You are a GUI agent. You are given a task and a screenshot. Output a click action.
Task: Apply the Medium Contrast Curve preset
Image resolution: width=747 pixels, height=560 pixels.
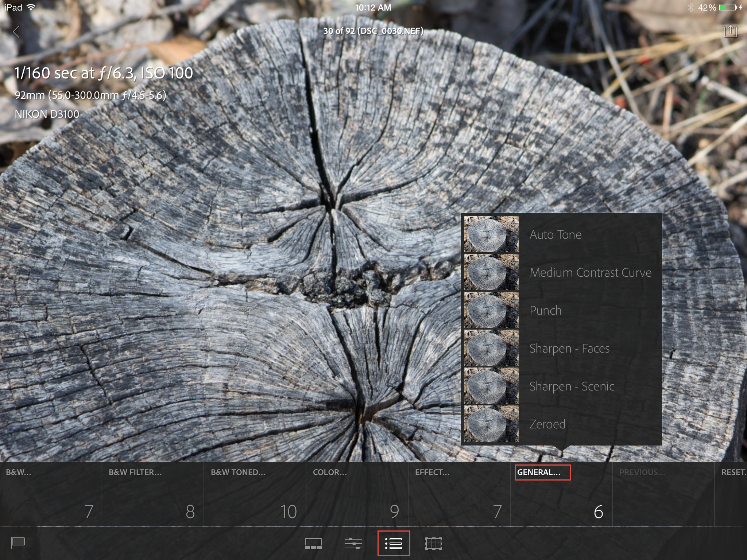(562, 272)
